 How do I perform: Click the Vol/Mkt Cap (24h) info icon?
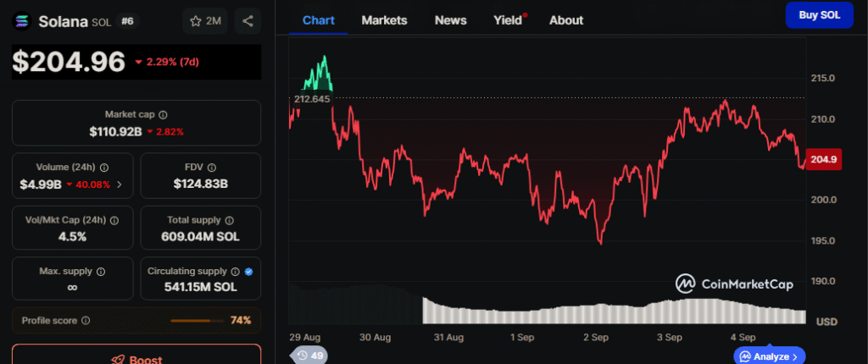click(x=114, y=220)
